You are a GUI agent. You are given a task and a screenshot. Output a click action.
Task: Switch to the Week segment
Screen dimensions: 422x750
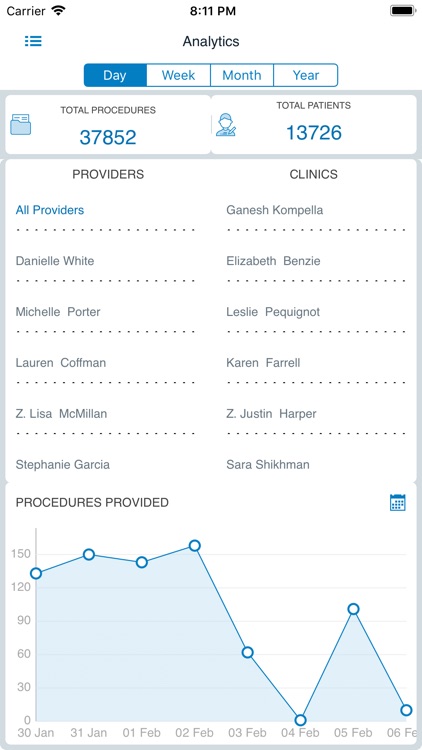click(178, 75)
